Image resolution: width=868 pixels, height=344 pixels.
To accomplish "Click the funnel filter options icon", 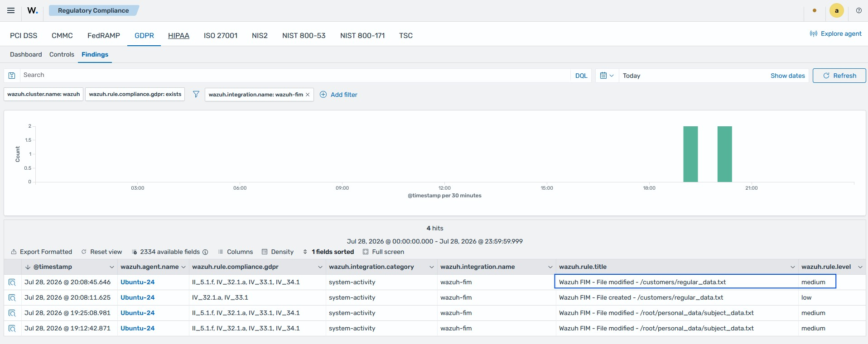I will click(196, 94).
